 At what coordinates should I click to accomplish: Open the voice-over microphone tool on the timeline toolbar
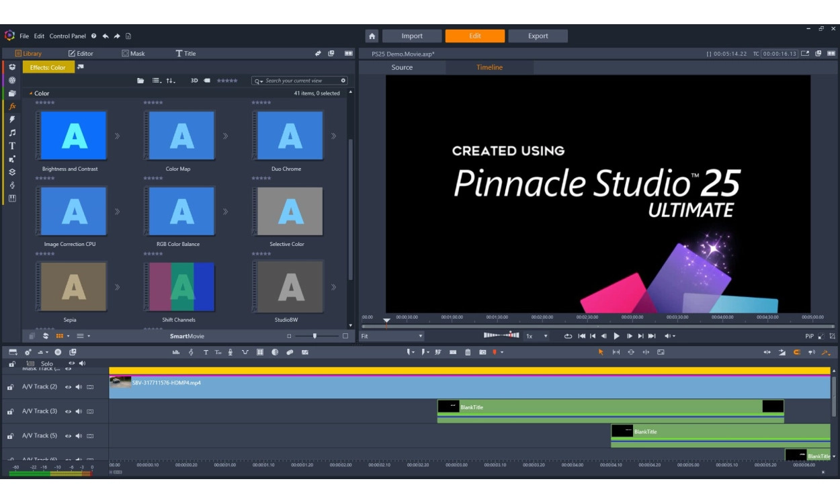click(230, 351)
